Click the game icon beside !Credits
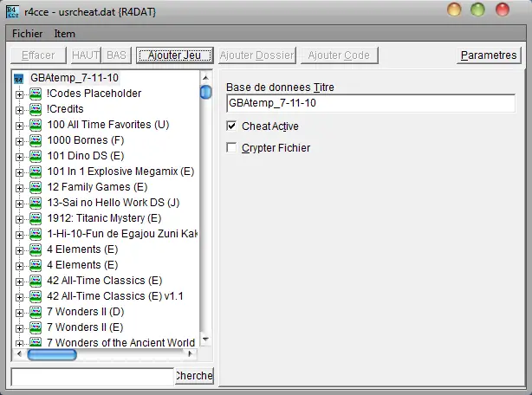This screenshot has width=532, height=395. pos(36,109)
